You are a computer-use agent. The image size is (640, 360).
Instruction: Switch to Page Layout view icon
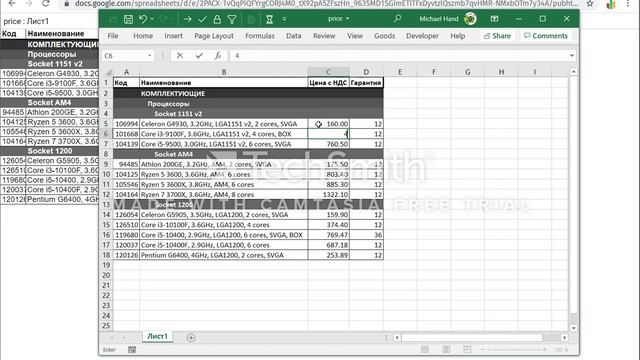(446, 349)
